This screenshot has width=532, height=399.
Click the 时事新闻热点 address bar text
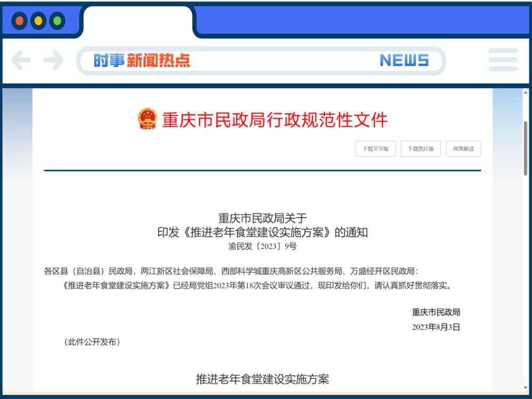tap(141, 60)
